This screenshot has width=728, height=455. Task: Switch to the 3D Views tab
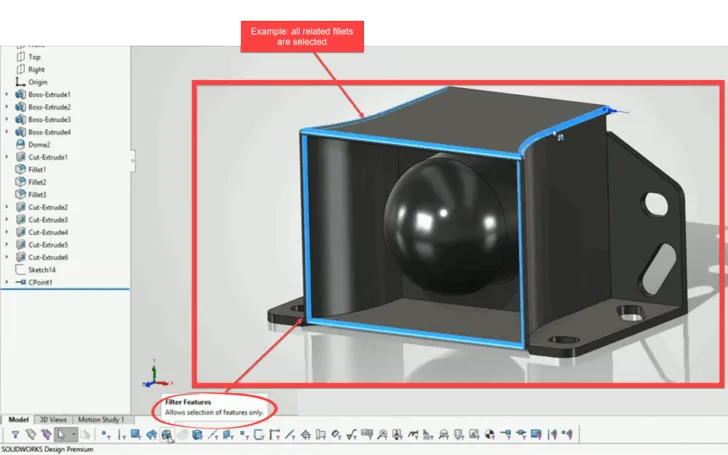[x=53, y=419]
